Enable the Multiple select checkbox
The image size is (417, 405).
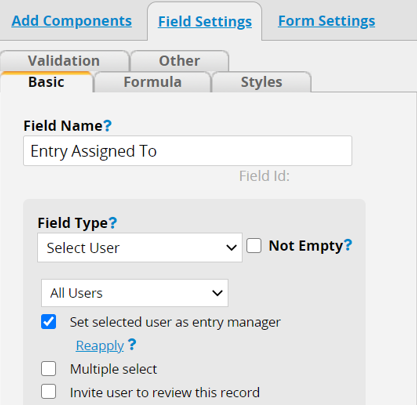pyautogui.click(x=49, y=369)
